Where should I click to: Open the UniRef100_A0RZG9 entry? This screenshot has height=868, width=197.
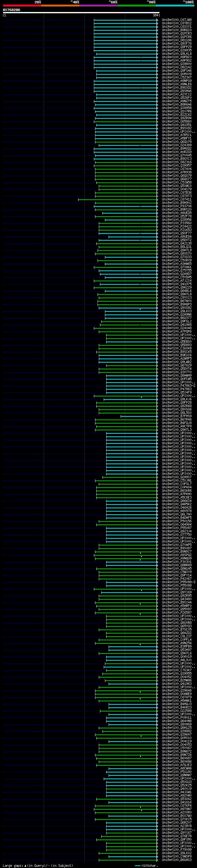[x=177, y=152]
